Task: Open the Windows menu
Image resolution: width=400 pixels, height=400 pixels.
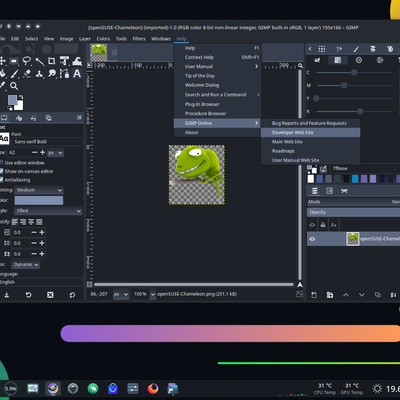Action: tap(161, 39)
